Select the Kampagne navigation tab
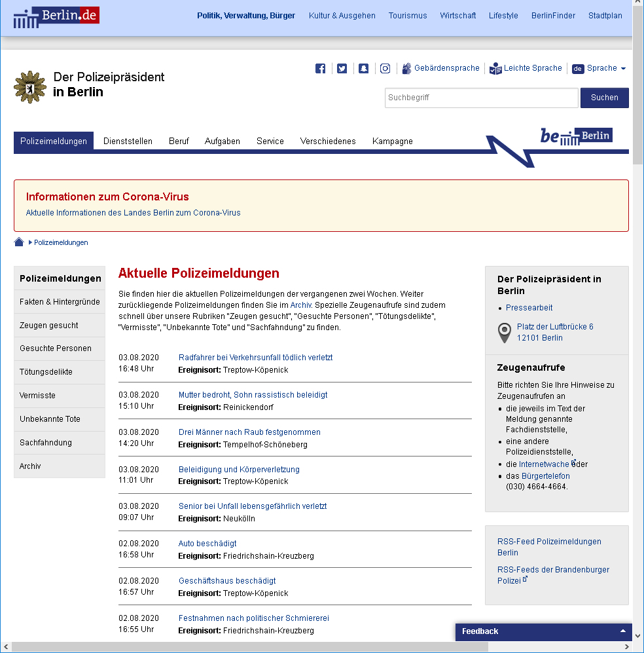The height and width of the screenshot is (653, 644). point(392,141)
